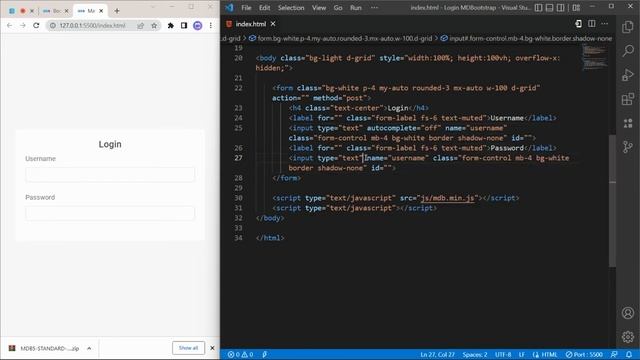Open a new Chrome tab
The height and width of the screenshot is (360, 640).
pyautogui.click(x=117, y=11)
